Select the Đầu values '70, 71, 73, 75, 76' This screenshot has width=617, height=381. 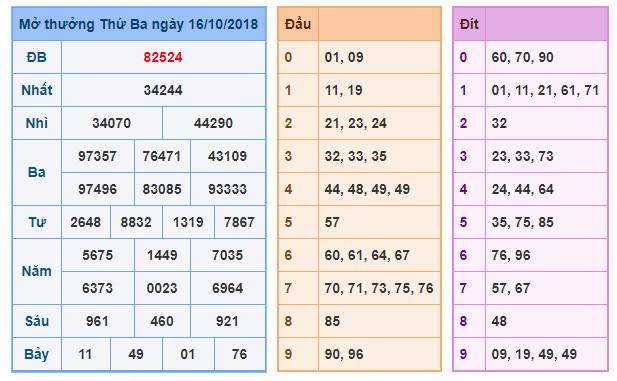click(379, 289)
